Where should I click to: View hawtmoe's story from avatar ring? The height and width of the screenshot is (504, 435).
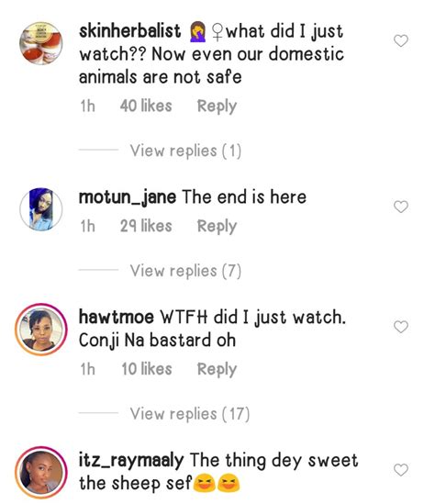pyautogui.click(x=40, y=330)
